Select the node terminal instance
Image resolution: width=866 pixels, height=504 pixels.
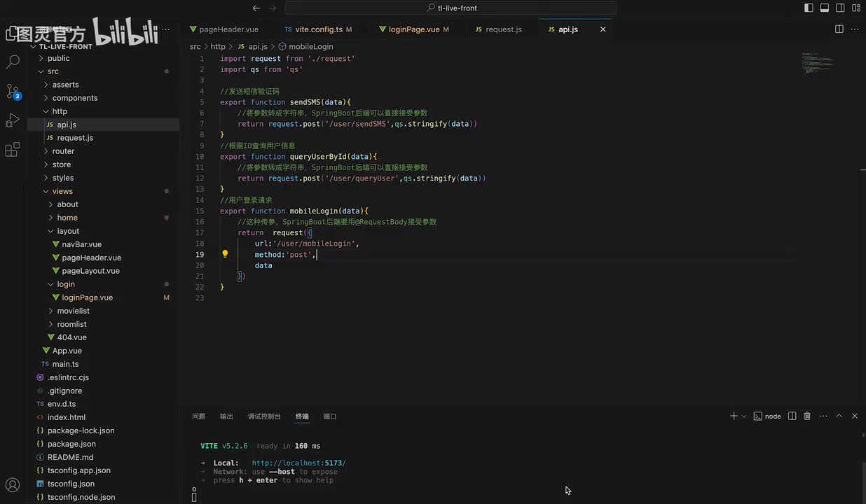click(x=767, y=416)
